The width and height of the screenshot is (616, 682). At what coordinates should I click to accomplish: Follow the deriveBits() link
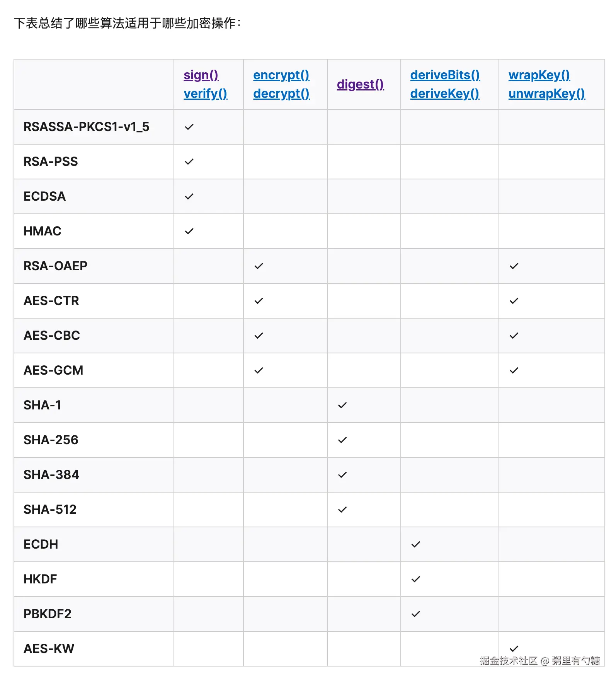tap(445, 75)
